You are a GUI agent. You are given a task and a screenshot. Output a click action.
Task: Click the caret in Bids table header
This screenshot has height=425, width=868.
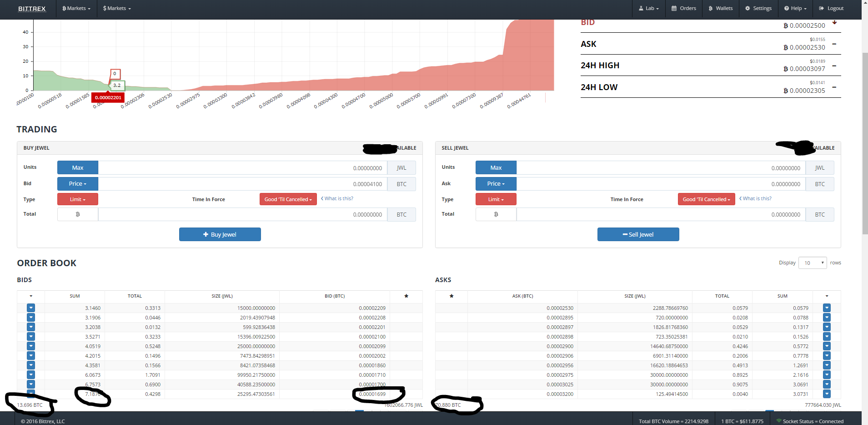coord(31,296)
